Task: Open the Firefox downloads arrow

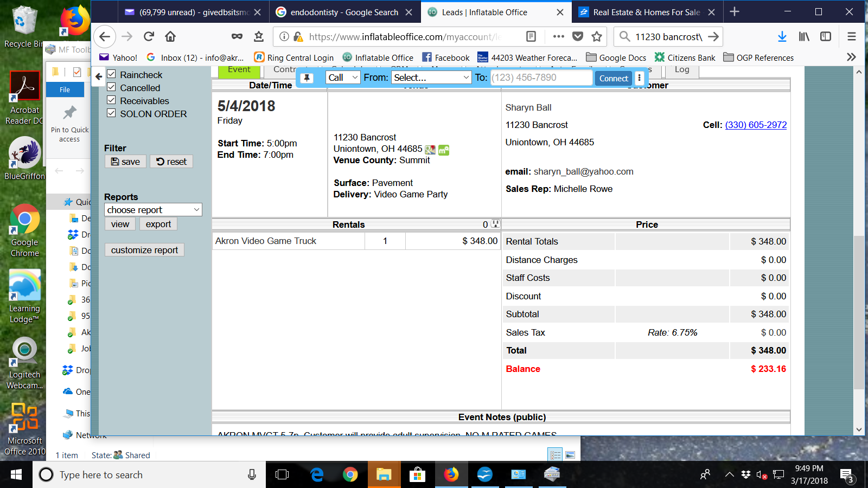Action: (782, 36)
